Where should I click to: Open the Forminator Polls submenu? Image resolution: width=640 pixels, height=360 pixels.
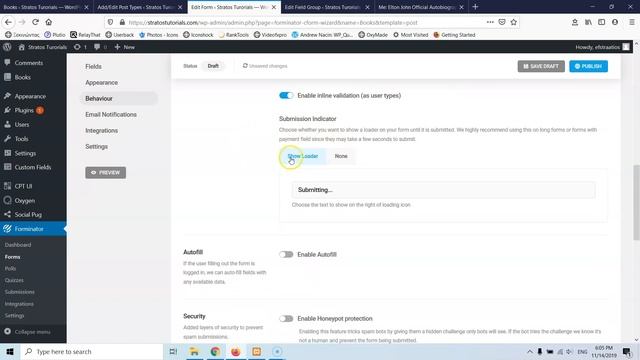pos(11,269)
